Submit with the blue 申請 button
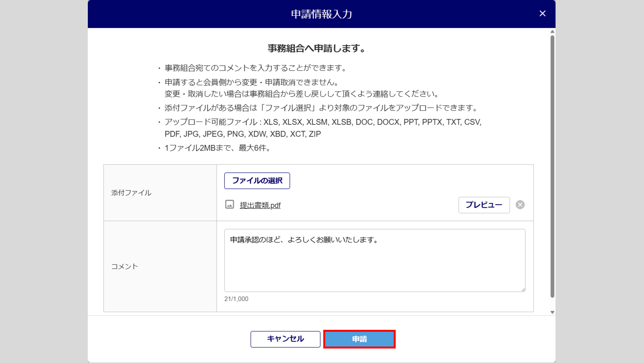Screen dimensions: 644x363 [x=359, y=339]
